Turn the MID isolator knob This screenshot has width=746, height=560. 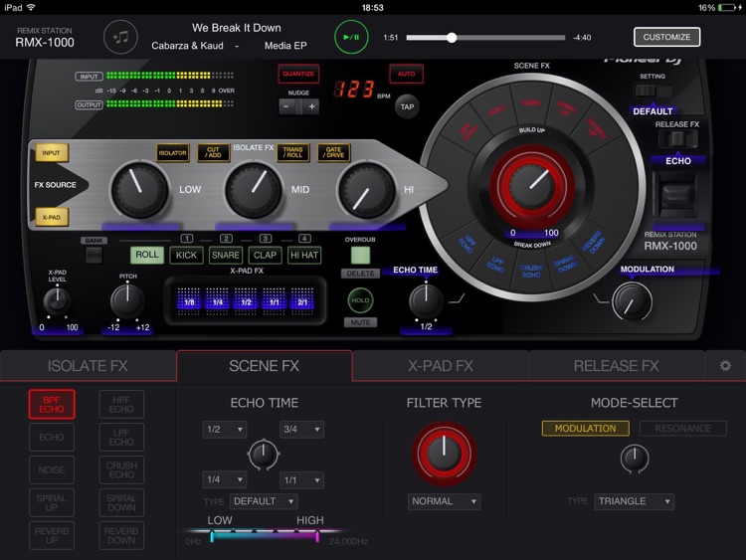[x=254, y=189]
